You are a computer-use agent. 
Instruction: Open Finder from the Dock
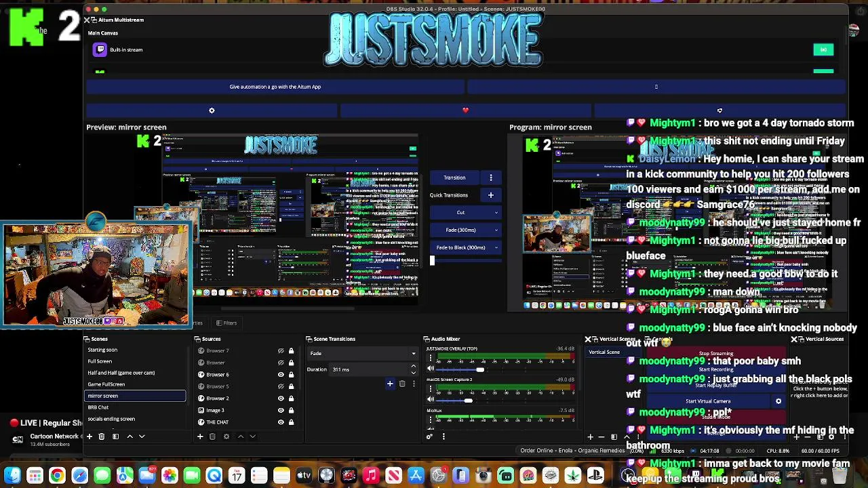tap(12, 476)
